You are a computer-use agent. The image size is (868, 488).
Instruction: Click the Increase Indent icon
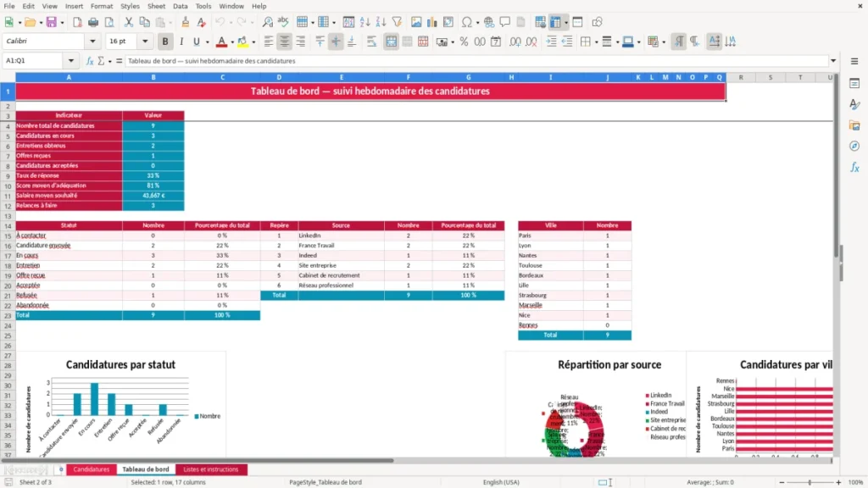551,42
